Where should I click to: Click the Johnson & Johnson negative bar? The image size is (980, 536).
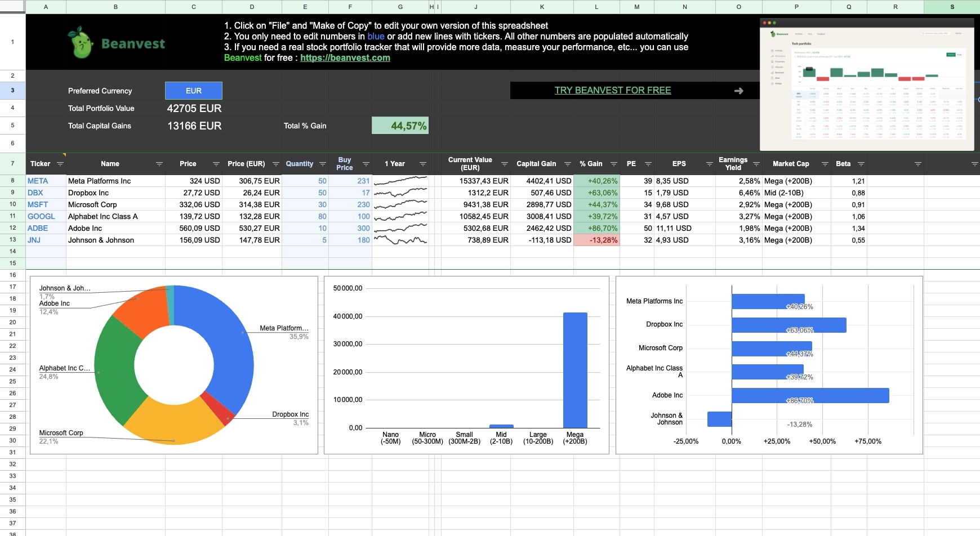pyautogui.click(x=719, y=419)
